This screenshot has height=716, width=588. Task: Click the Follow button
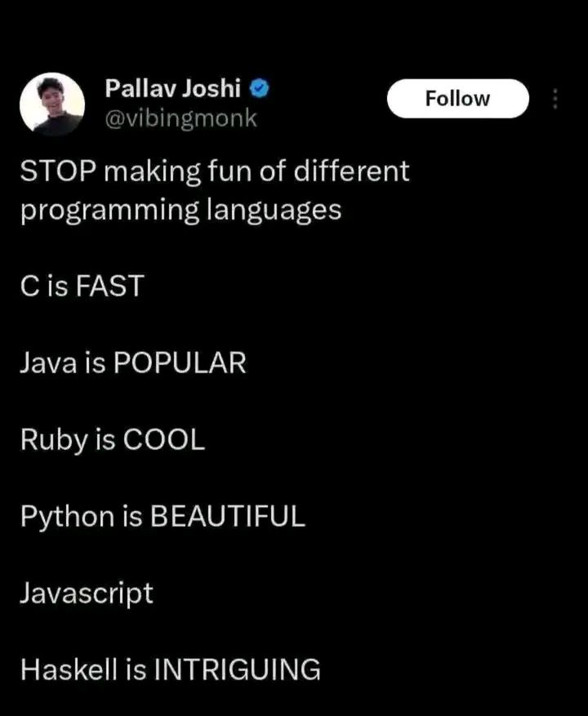(x=457, y=97)
